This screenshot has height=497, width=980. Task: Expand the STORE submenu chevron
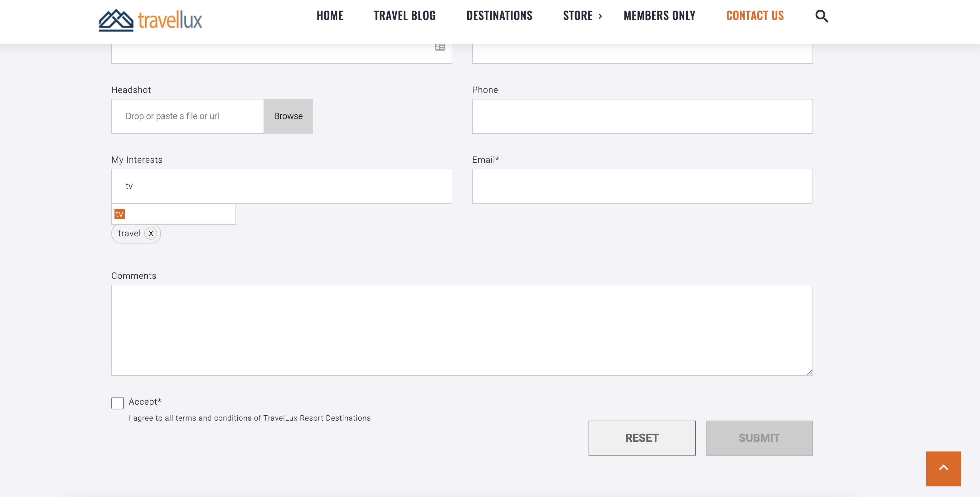[601, 16]
